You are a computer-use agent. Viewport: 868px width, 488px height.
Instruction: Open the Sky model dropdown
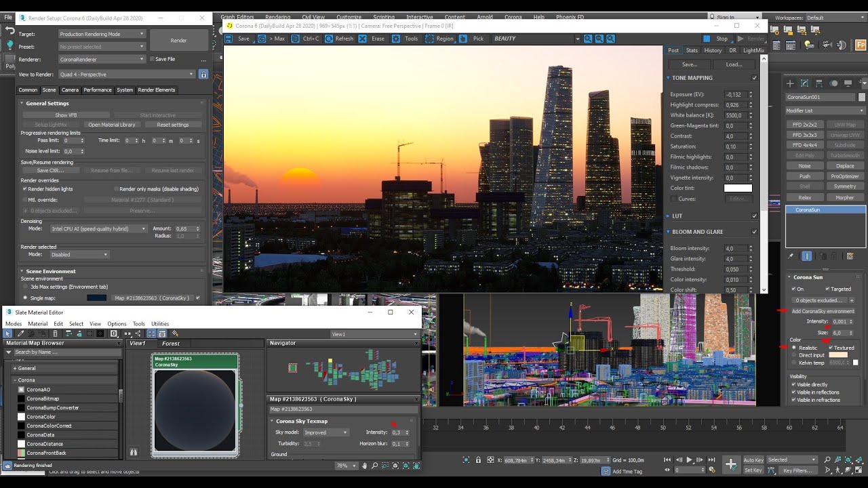(x=326, y=432)
